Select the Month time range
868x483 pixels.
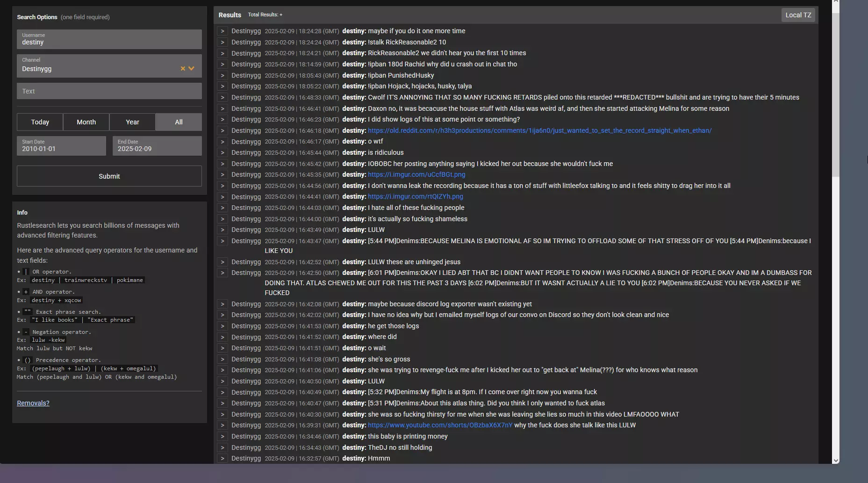coord(86,122)
